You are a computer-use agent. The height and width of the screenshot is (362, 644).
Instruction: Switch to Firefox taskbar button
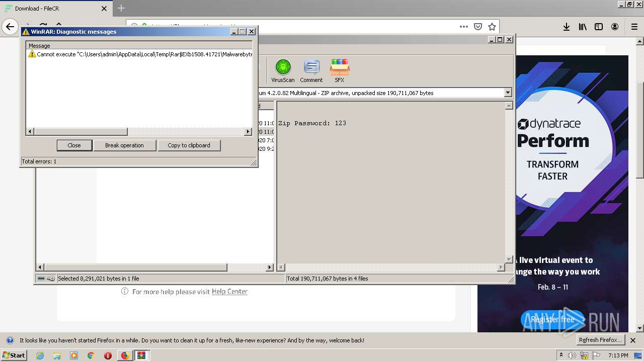(125, 355)
